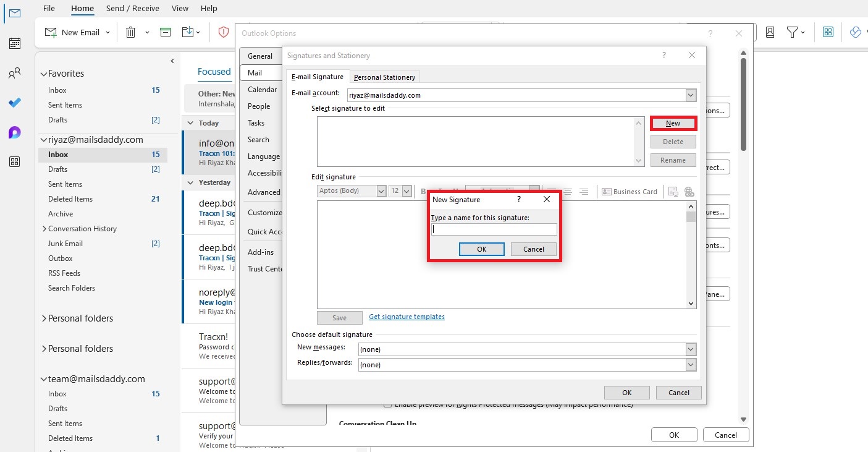The width and height of the screenshot is (868, 452).
Task: Select the Focused inbox tab
Action: click(214, 72)
